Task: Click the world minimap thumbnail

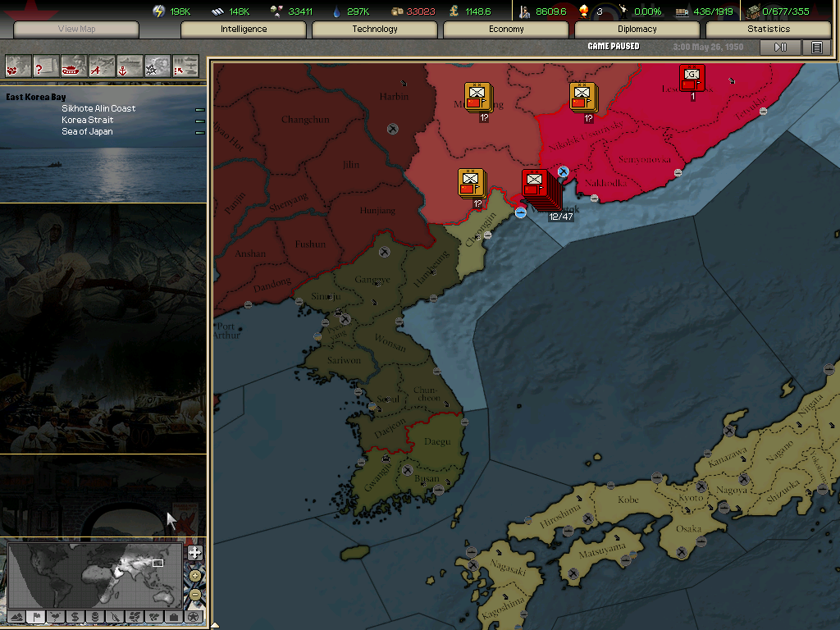Action: [94, 574]
